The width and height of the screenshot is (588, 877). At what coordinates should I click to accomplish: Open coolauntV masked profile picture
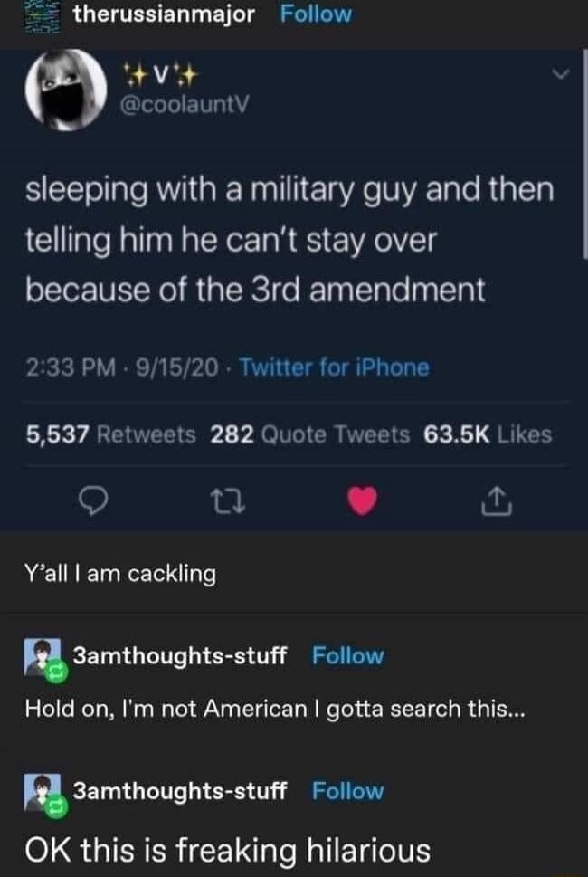click(x=66, y=90)
